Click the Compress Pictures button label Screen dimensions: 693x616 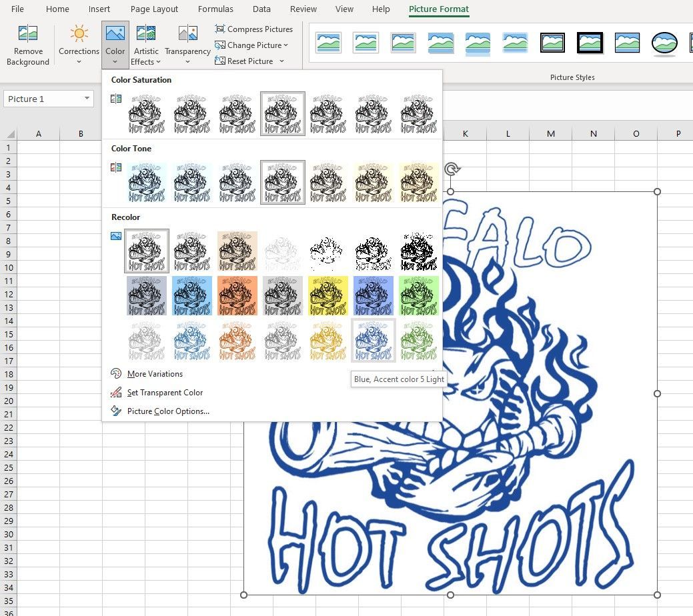(260, 29)
